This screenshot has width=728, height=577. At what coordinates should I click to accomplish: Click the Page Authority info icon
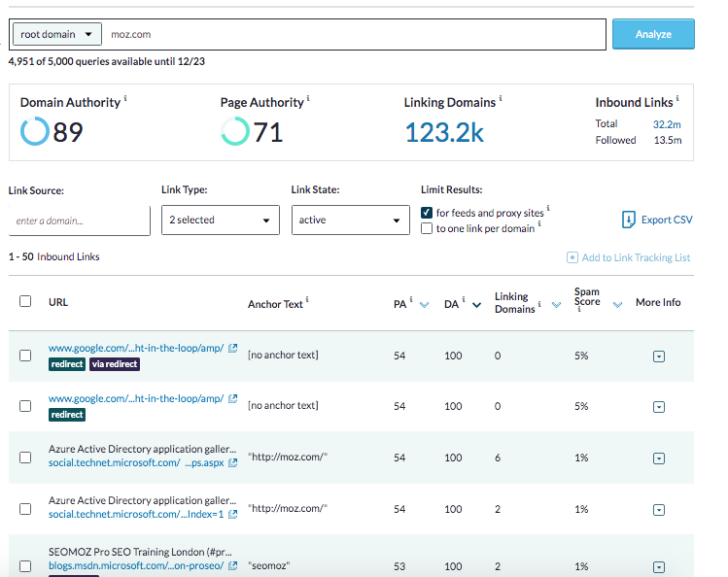click(308, 98)
